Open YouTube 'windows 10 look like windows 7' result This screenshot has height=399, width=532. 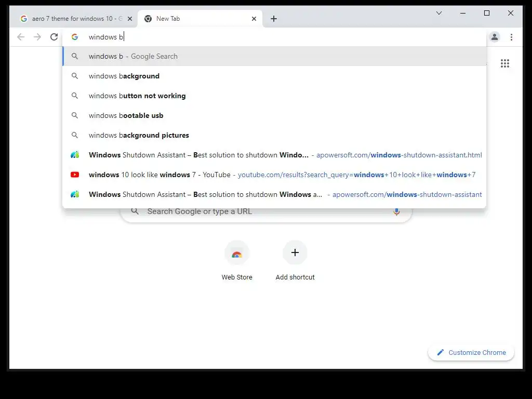tap(274, 175)
